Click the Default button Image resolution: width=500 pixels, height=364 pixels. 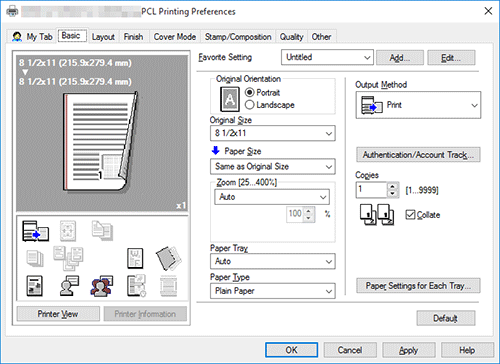(x=446, y=318)
